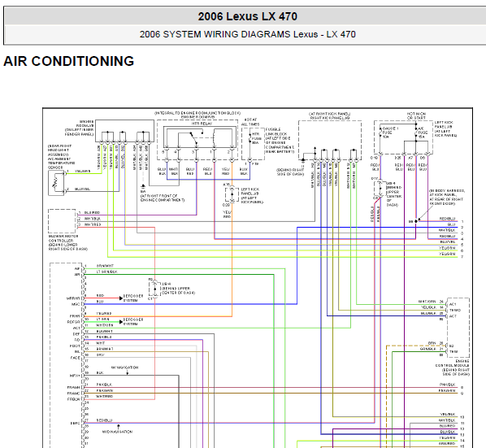Screen dimensions: 486x448
Task: Select the 'HOT AT ALL TIMES' label
Action: pyautogui.click(x=250, y=122)
